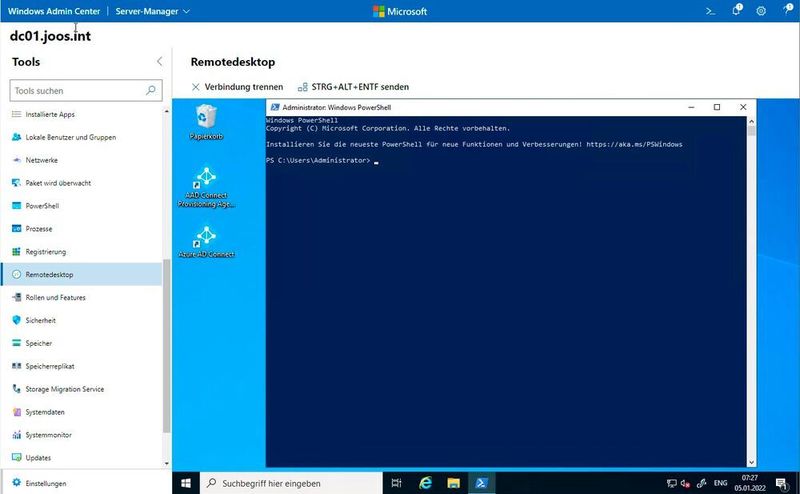Click the Systemmonitor chart icon
The image size is (800, 494).
pos(16,435)
